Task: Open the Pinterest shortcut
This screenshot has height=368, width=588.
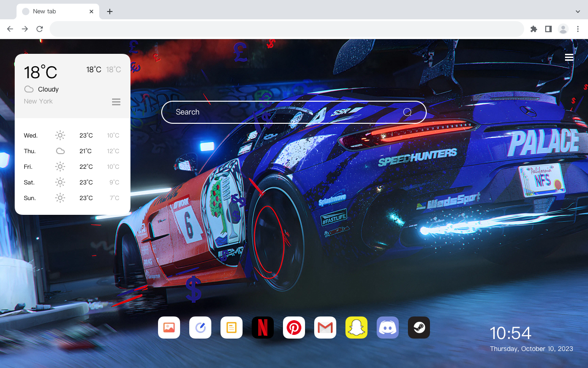Action: pos(294,328)
